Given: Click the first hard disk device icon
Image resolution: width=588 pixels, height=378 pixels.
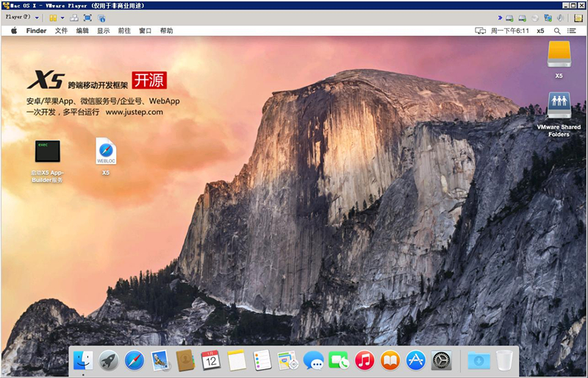Looking at the screenshot, I should pos(509,18).
